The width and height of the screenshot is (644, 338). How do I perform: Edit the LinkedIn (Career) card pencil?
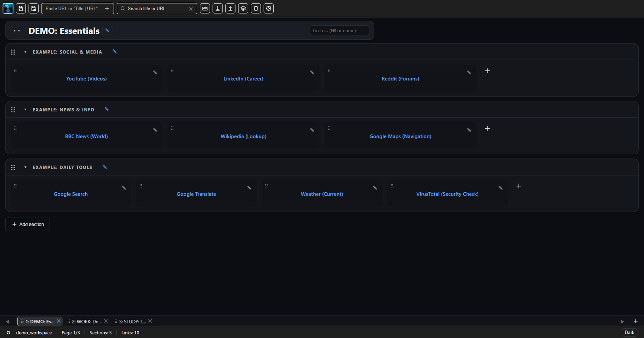click(x=312, y=72)
